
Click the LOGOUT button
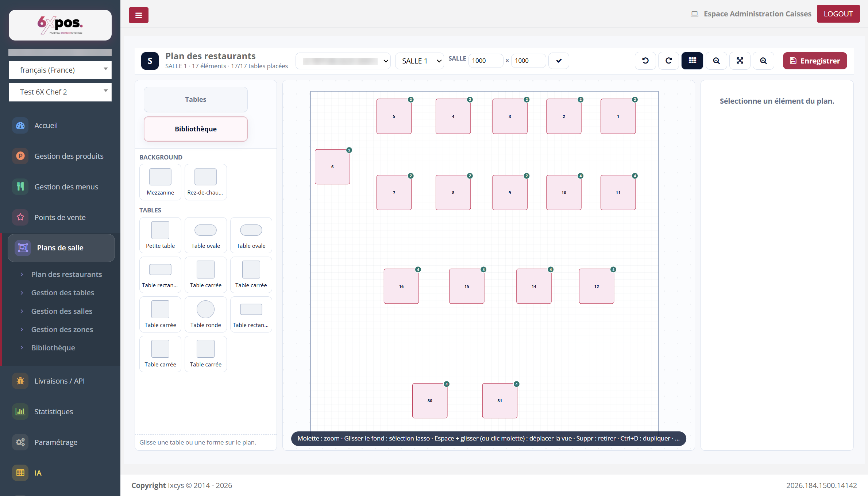pyautogui.click(x=838, y=14)
